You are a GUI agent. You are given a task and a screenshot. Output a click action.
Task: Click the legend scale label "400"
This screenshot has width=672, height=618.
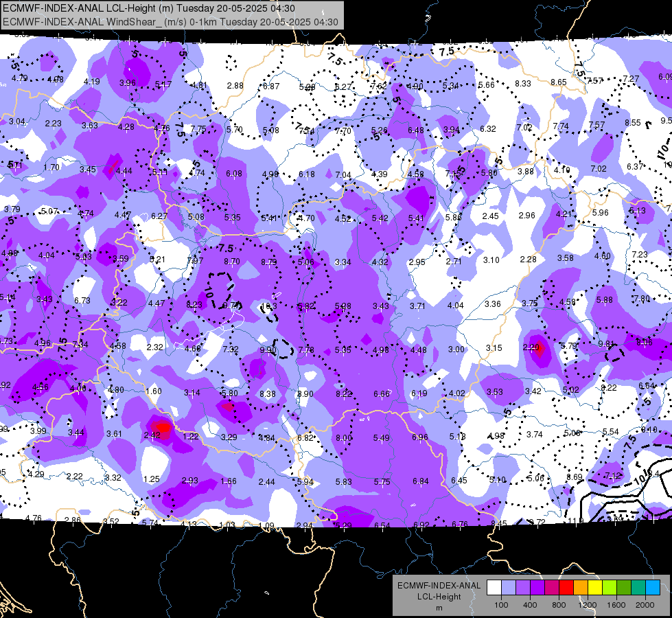point(530,605)
